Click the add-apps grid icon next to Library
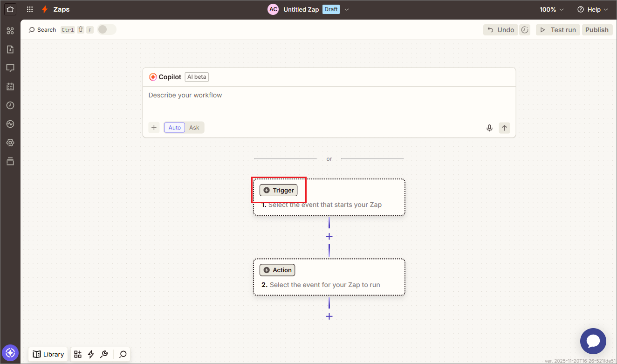The image size is (617, 364). [78, 354]
